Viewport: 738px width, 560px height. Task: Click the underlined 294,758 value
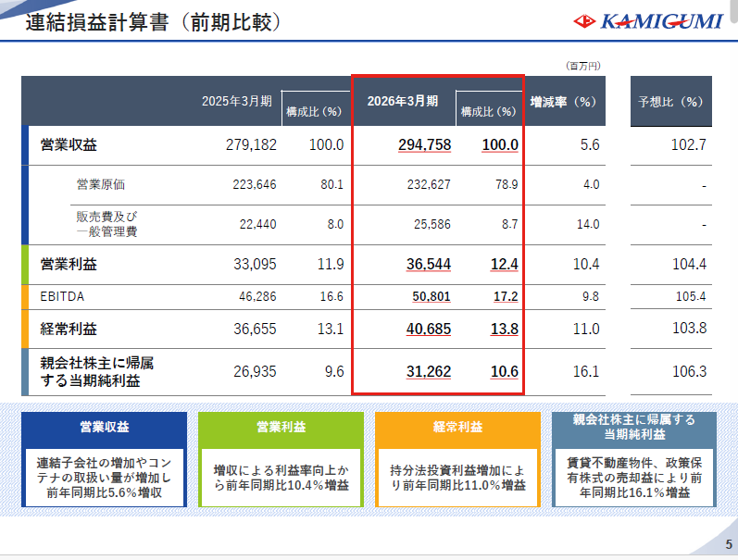pos(424,145)
